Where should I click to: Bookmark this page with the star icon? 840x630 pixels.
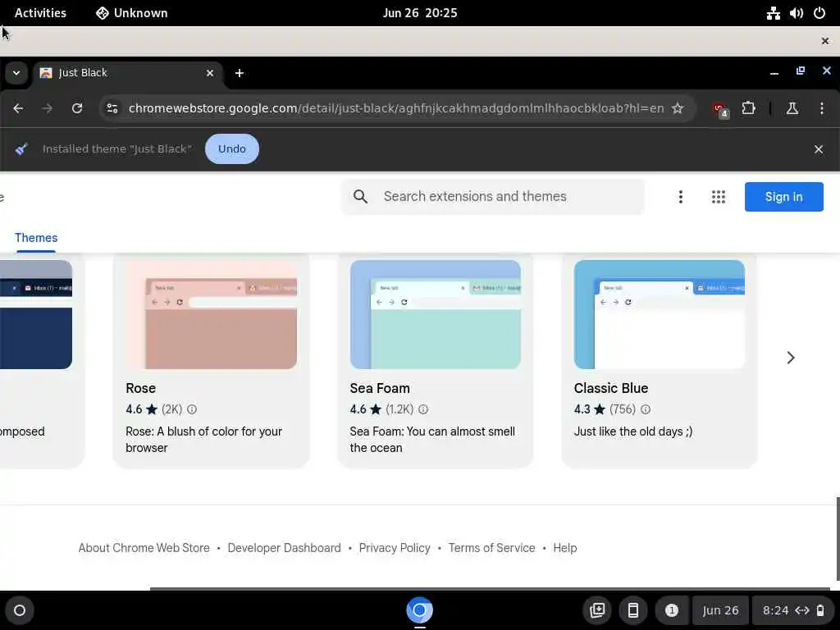click(678, 108)
